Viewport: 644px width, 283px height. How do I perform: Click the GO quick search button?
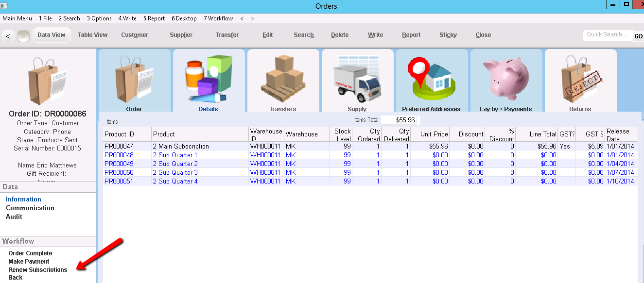(638, 36)
